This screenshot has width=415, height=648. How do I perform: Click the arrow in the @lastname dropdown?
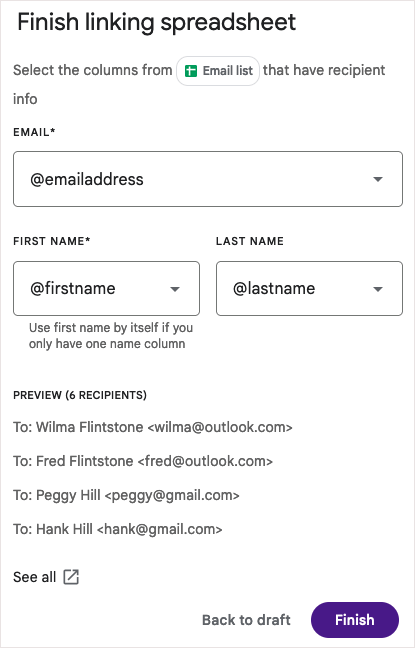tap(377, 289)
